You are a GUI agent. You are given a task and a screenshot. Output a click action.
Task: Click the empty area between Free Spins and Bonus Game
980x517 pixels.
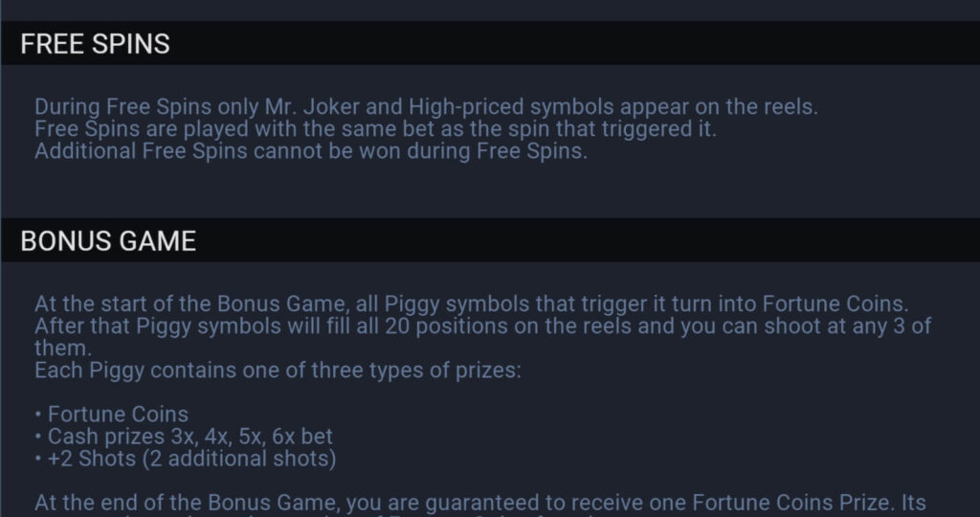(x=490, y=191)
